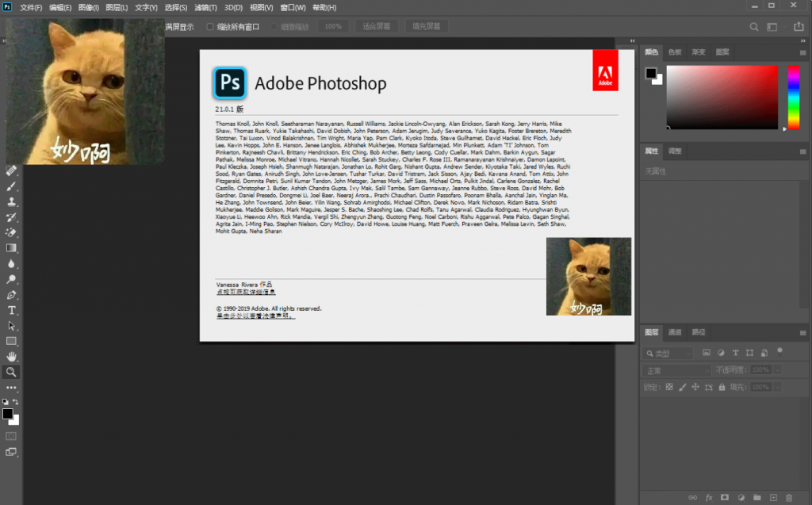Switch to the 色板 tab
Image resolution: width=812 pixels, height=505 pixels.
675,52
